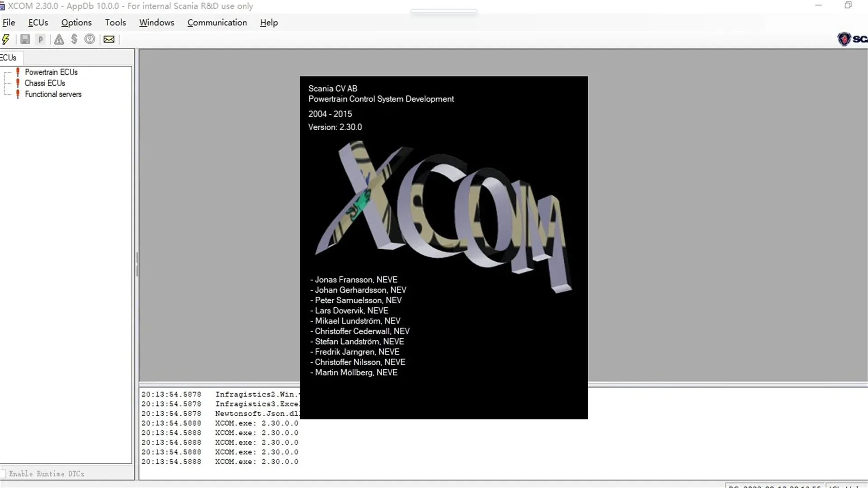Click the Version: 2.30.0 splash text
This screenshot has height=488, width=868.
[335, 127]
